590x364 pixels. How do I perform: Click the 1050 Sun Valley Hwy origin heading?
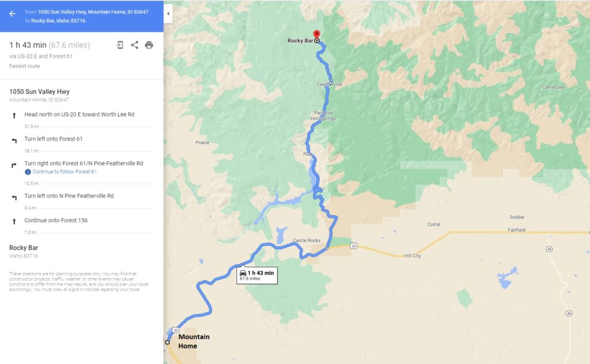(40, 92)
